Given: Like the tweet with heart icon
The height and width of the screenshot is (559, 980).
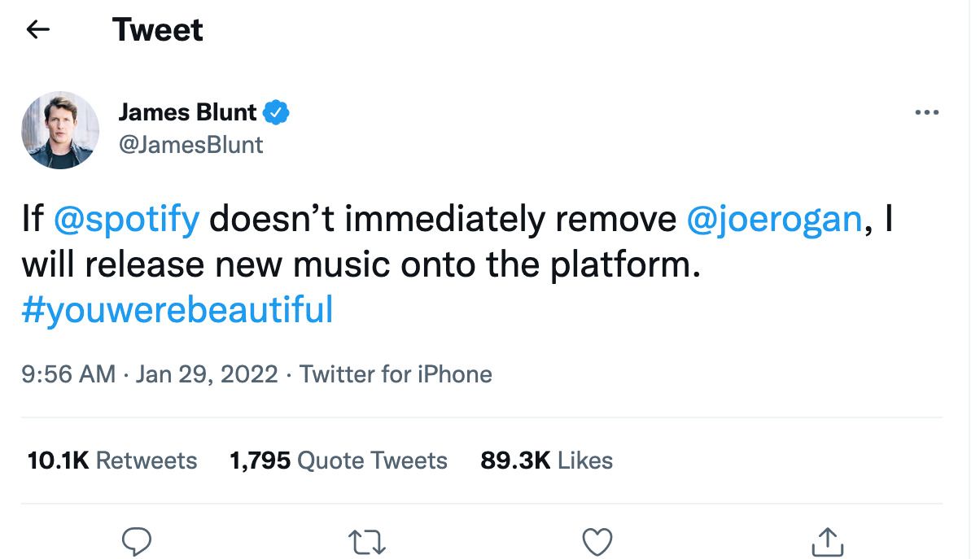Looking at the screenshot, I should tap(598, 540).
